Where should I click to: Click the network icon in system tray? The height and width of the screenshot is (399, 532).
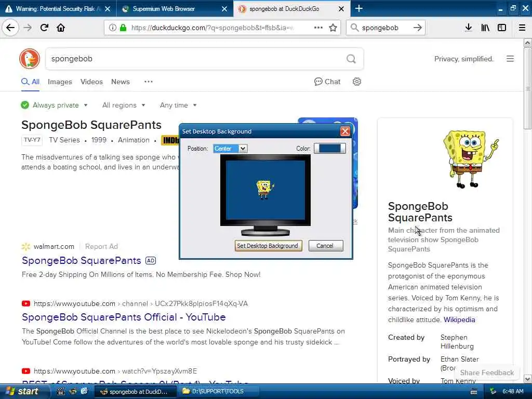pos(493,392)
